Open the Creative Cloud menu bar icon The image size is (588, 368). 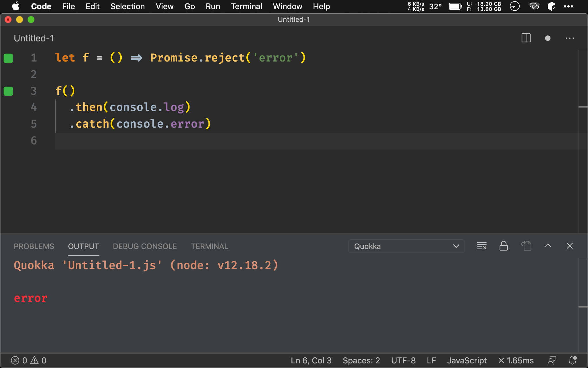pyautogui.click(x=534, y=6)
